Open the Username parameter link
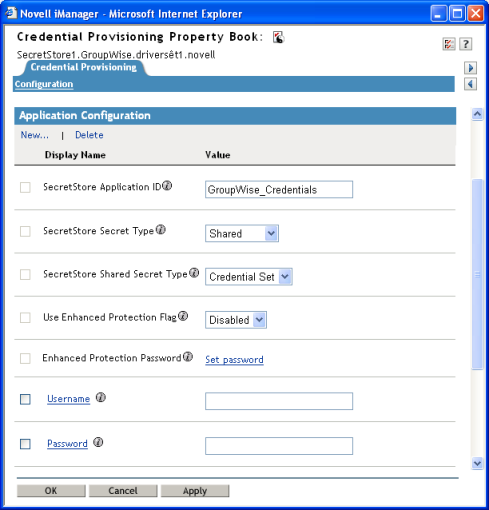The width and height of the screenshot is (489, 510). click(69, 399)
